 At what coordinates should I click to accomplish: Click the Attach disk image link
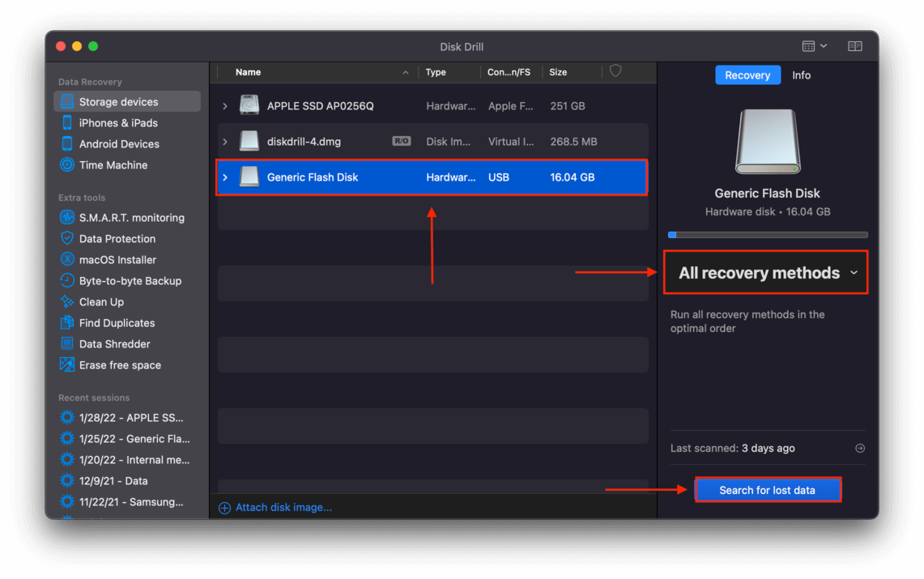(284, 507)
